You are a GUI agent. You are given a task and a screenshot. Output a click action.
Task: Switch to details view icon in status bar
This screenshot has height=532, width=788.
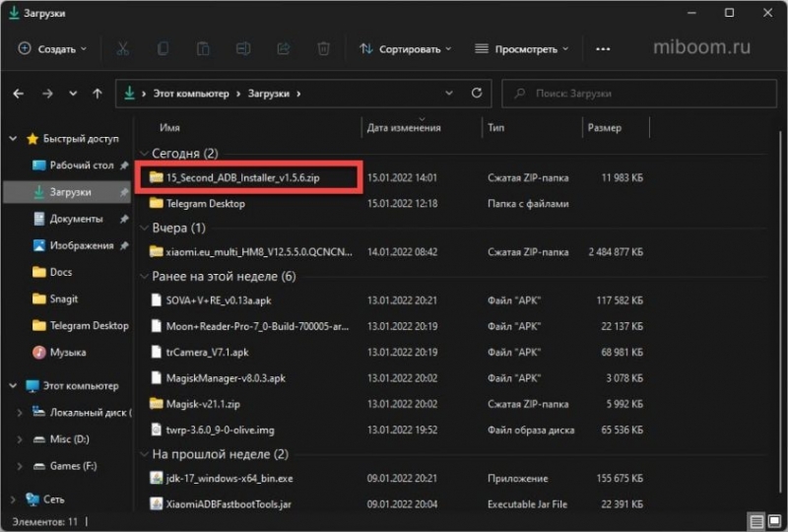(x=756, y=521)
